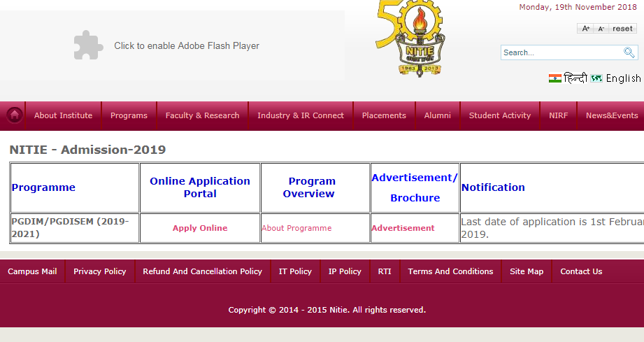Open Site Map footer link
The height and width of the screenshot is (342, 644).
pyautogui.click(x=527, y=271)
